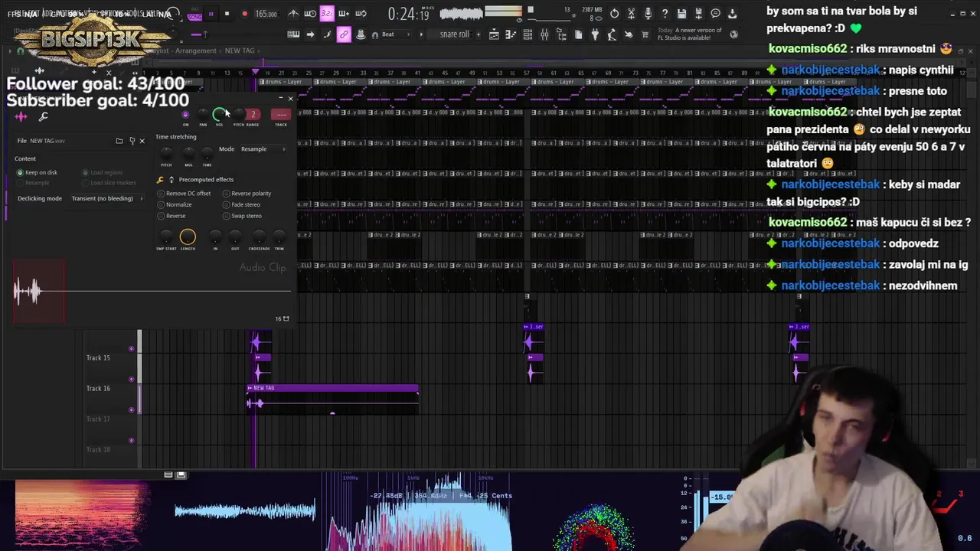Add new pattern with plus button
980x551 pixels.
(480, 34)
